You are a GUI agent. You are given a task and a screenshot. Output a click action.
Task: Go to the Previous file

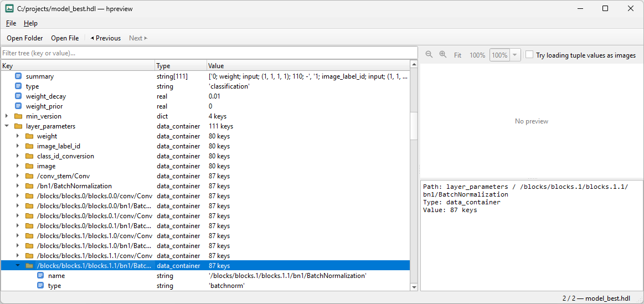(106, 38)
